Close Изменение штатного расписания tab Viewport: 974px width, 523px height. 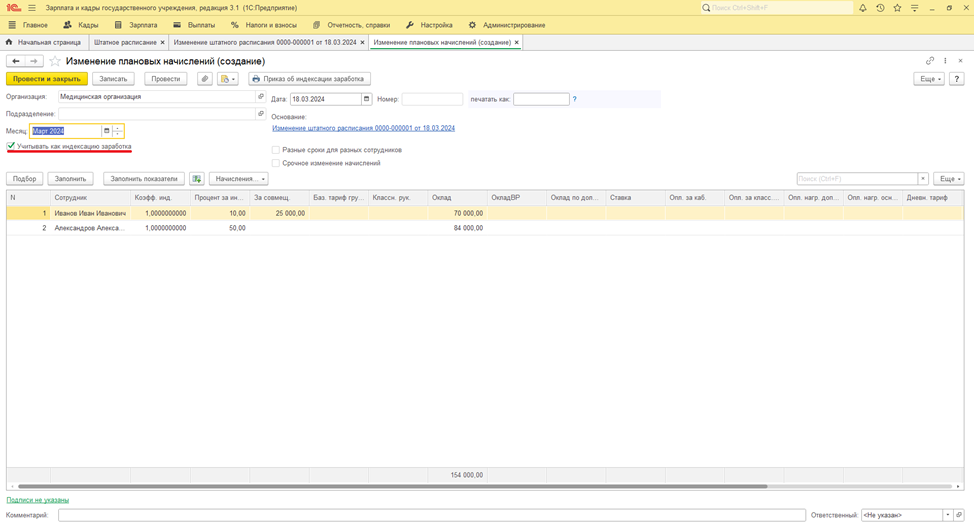363,42
